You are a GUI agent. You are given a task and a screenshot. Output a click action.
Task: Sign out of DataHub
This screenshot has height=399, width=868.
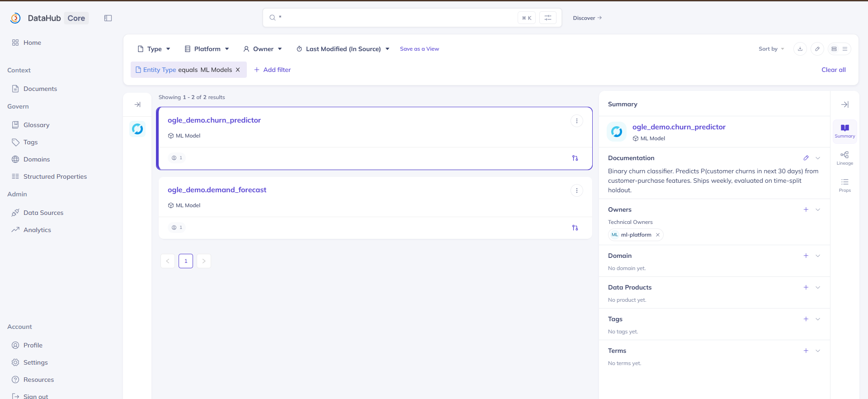point(36,396)
